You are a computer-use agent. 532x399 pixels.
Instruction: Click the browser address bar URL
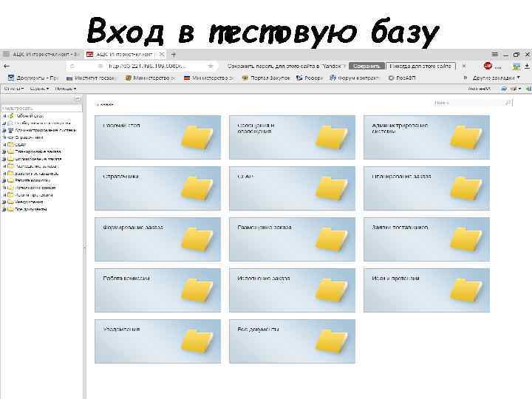pos(149,66)
